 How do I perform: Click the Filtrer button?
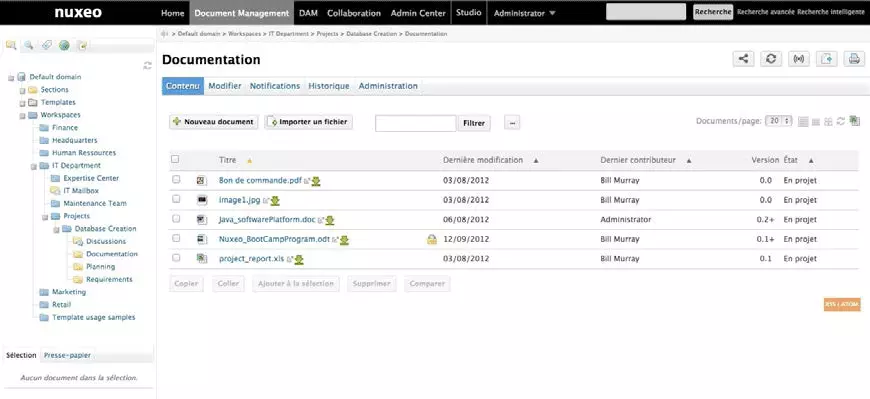coord(474,123)
